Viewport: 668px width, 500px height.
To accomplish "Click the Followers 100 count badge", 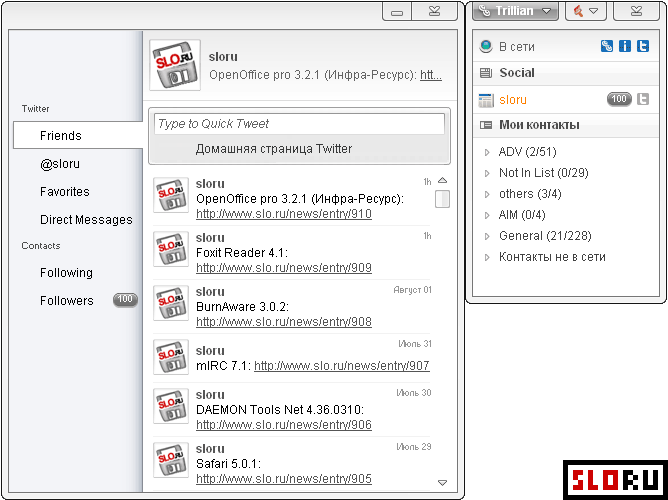I will coord(125,300).
